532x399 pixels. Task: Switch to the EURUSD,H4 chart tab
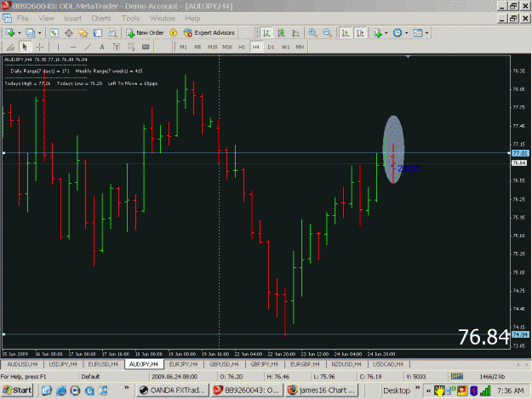(103, 364)
